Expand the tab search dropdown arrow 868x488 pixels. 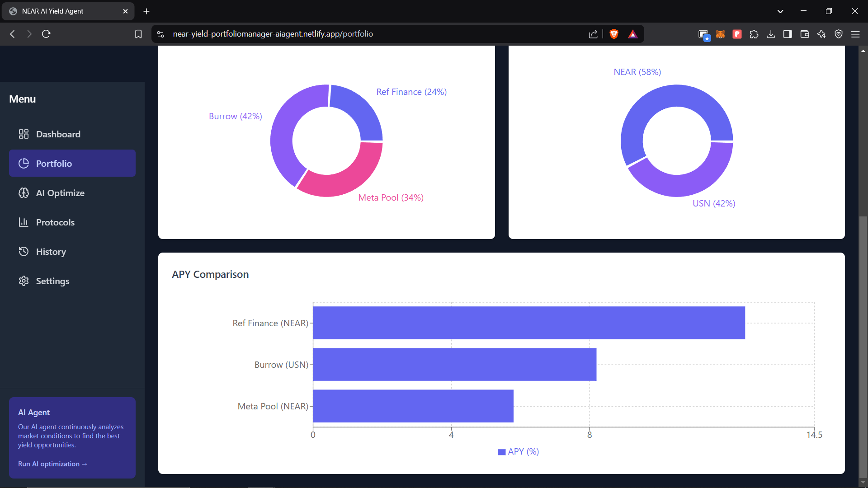tap(780, 11)
